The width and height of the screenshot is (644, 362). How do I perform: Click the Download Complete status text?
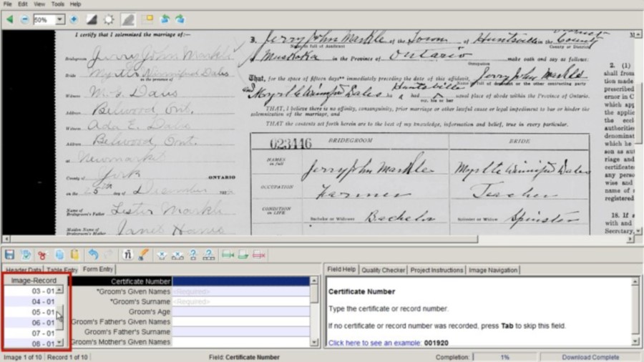[590, 357]
